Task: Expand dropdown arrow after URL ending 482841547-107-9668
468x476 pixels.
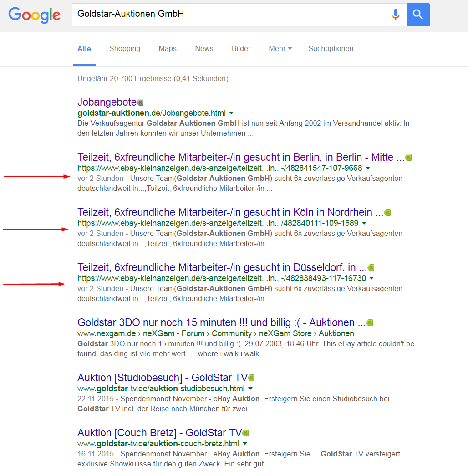Action: [368, 168]
